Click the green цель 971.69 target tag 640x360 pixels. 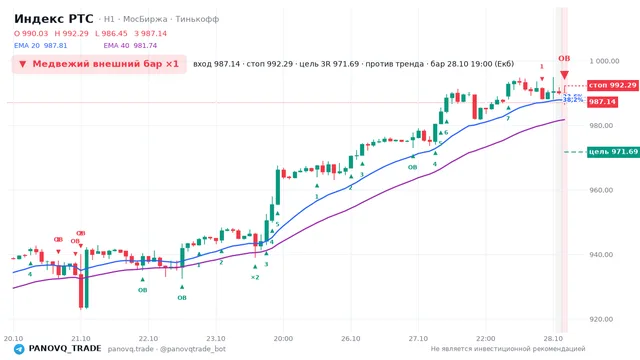point(613,152)
